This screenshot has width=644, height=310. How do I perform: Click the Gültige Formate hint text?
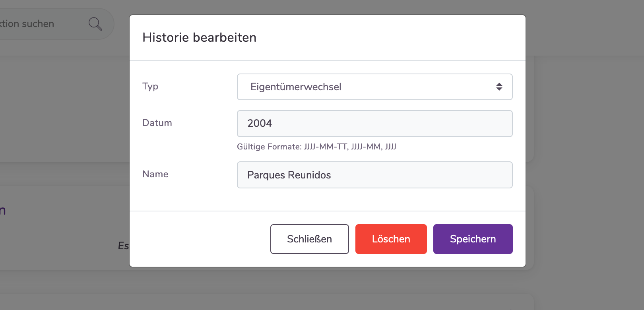tap(316, 147)
